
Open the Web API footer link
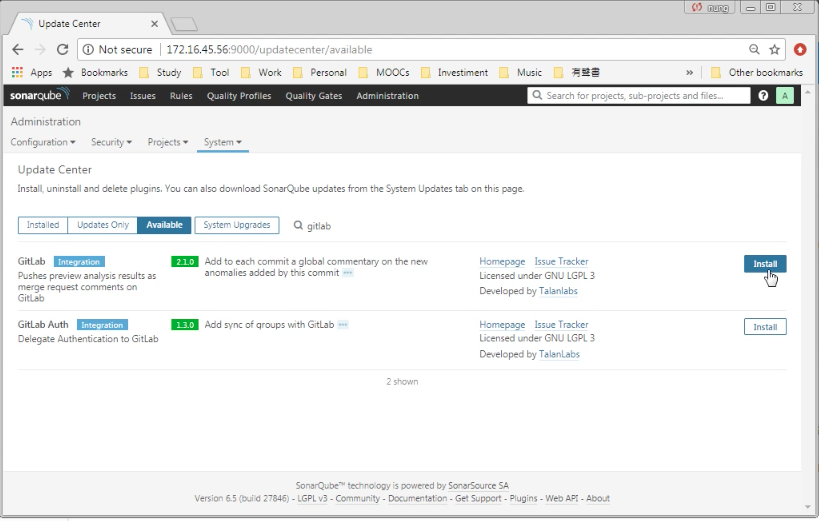(561, 498)
